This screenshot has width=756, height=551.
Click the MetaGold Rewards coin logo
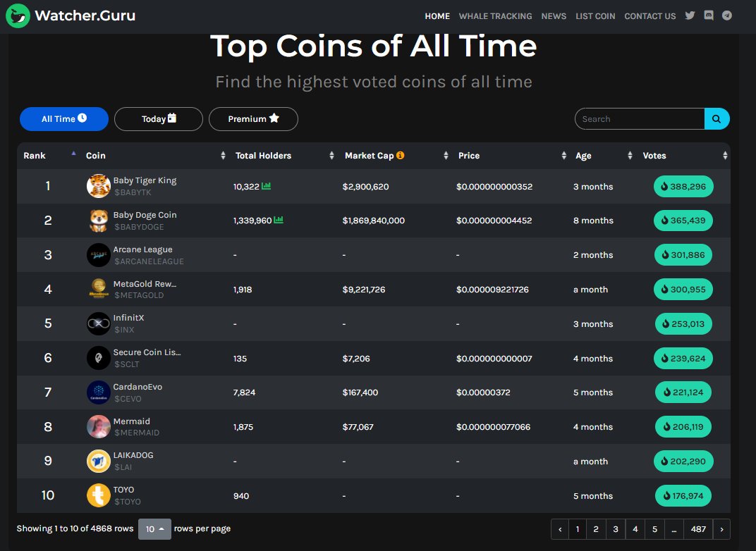point(98,289)
